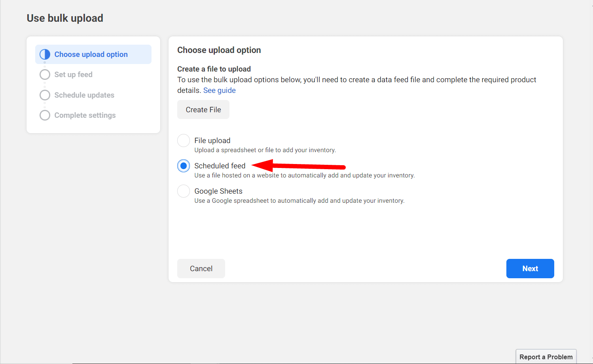Viewport: 593px width, 364px height.
Task: Click the Create File button
Action: point(203,109)
